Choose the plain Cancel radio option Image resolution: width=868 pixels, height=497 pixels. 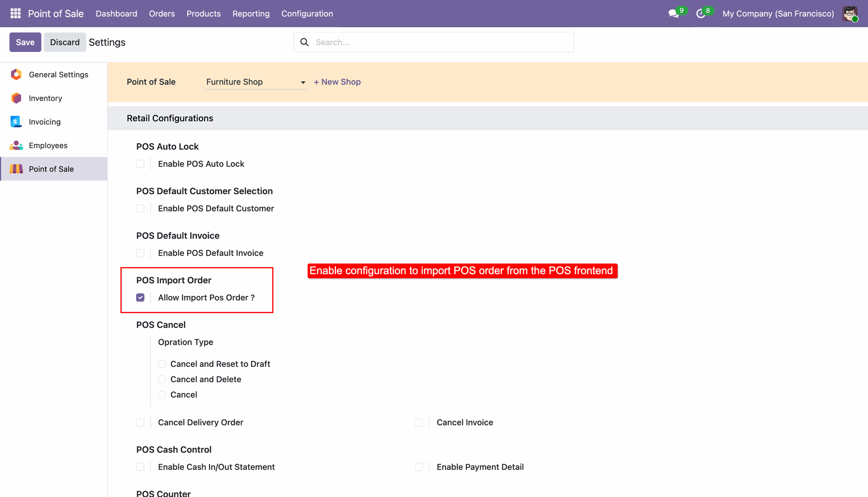tap(162, 394)
